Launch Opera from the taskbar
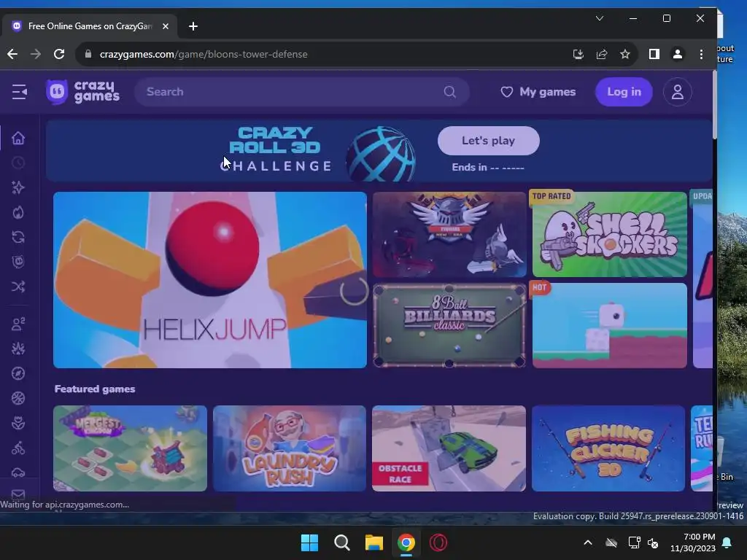 (x=438, y=542)
